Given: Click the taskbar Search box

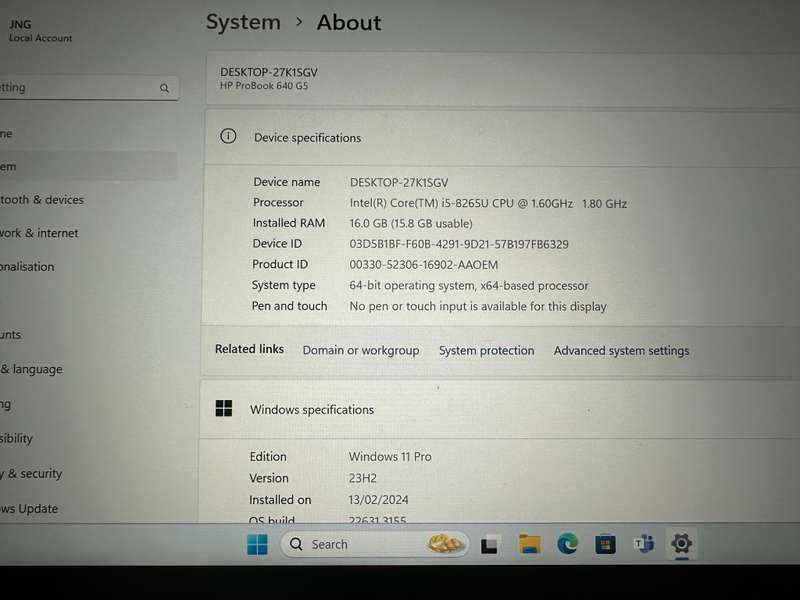Looking at the screenshot, I should point(374,544).
